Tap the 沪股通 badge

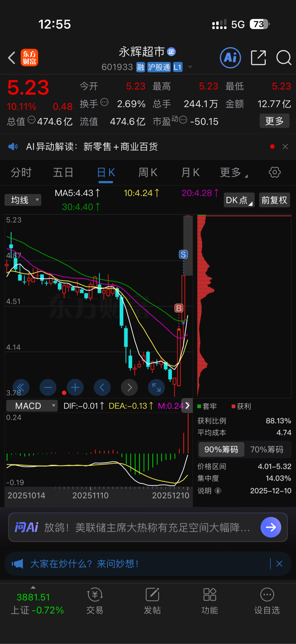159,67
